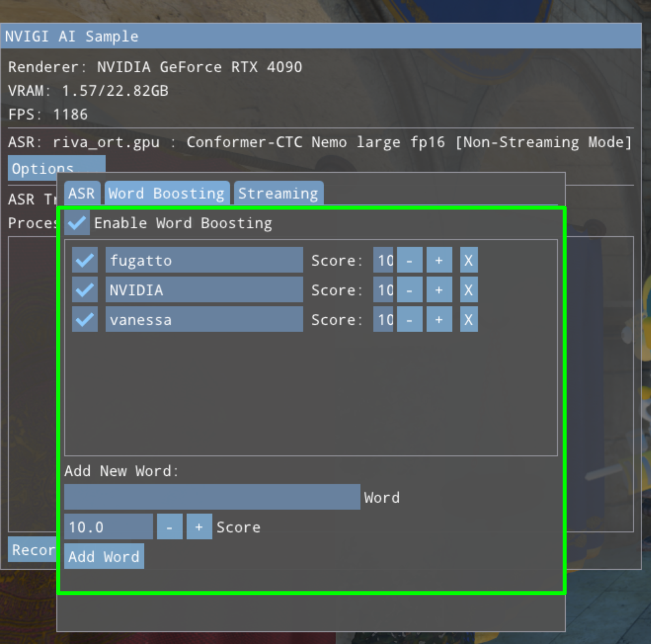The image size is (651, 644).
Task: Decrease the NVIDIA score with minus
Action: tap(410, 290)
